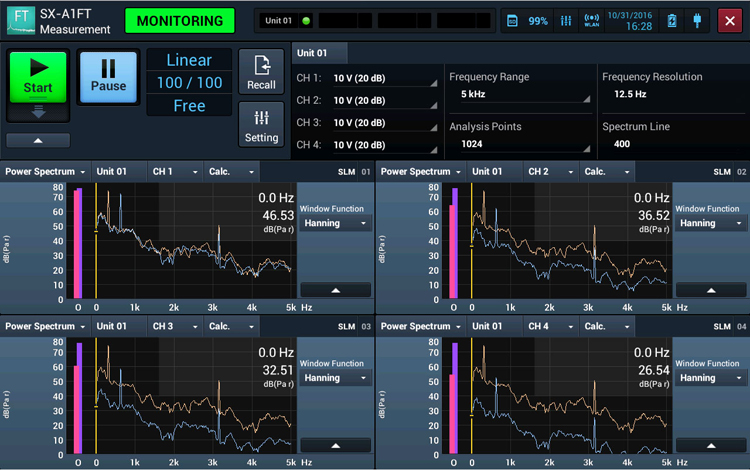Tap the memory storage 99% icon
Image resolution: width=750 pixels, height=470 pixels.
[x=527, y=21]
